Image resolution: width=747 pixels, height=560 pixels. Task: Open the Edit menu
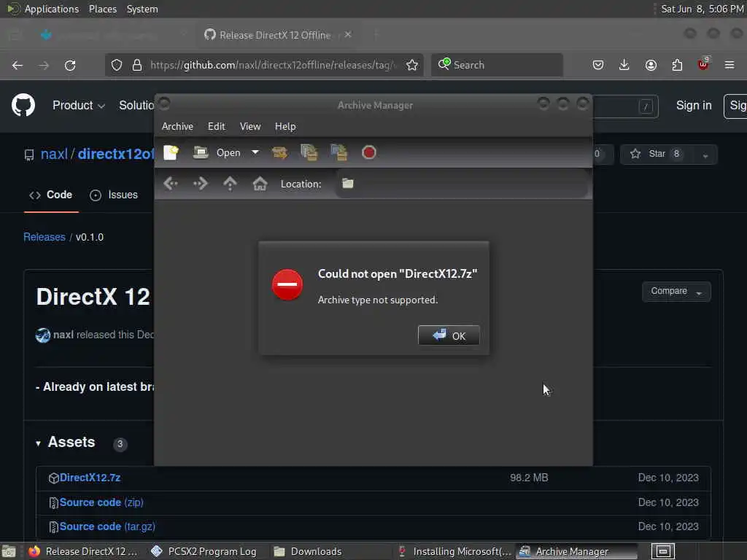216,127
